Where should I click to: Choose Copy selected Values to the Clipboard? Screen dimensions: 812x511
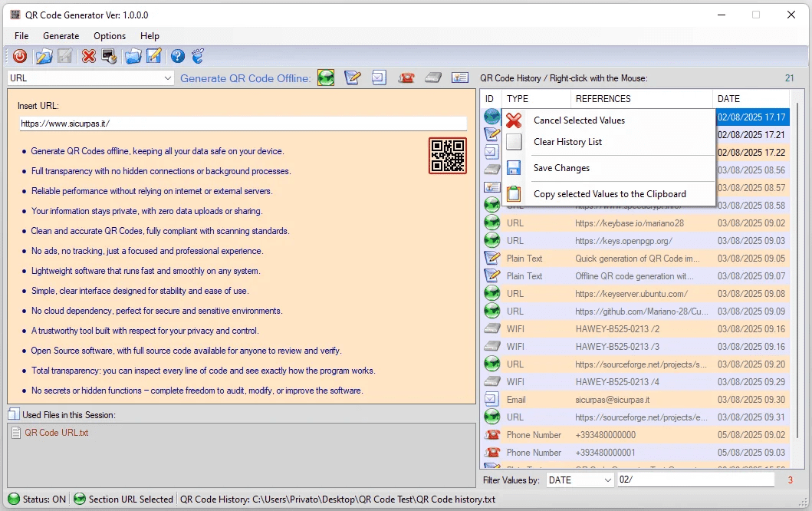point(609,194)
